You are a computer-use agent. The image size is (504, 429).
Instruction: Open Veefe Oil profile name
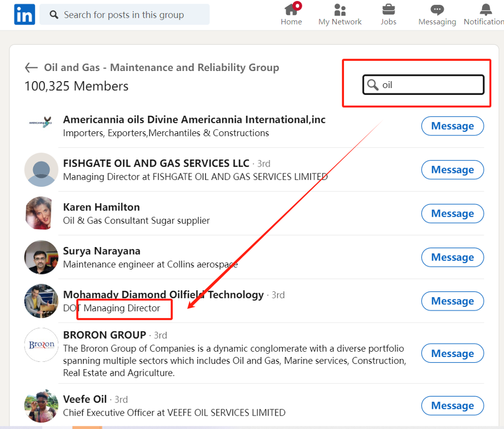[85, 399]
